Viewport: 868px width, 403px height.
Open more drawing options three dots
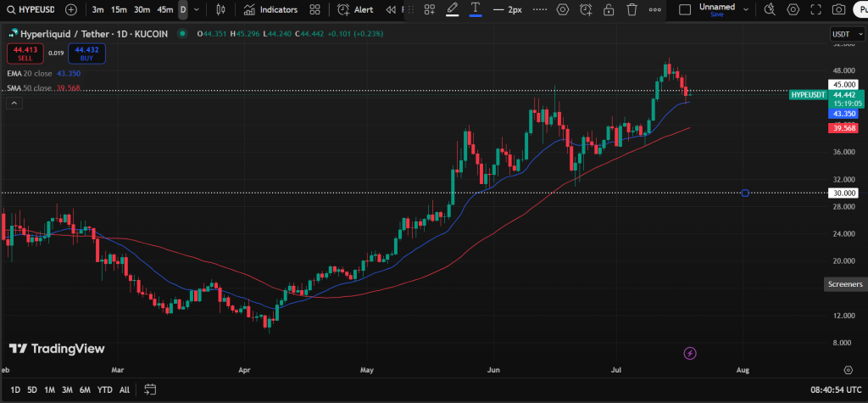point(655,9)
